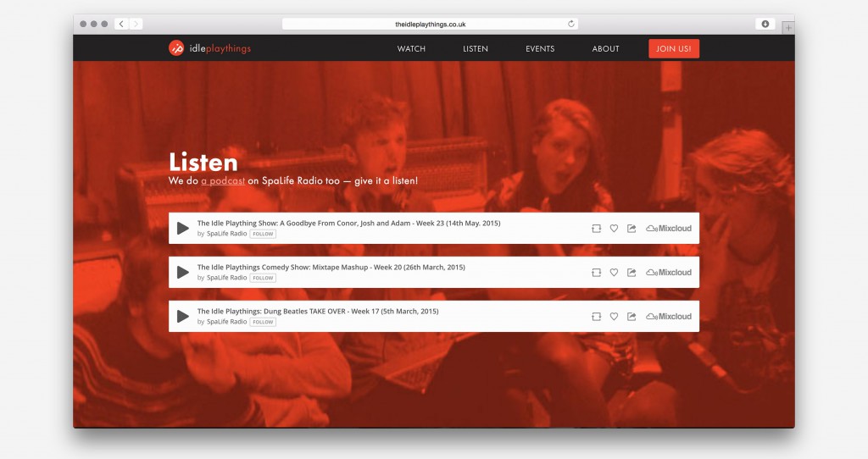Click the idleplaythings logo
Screen dimensions: 868x459
pos(210,48)
